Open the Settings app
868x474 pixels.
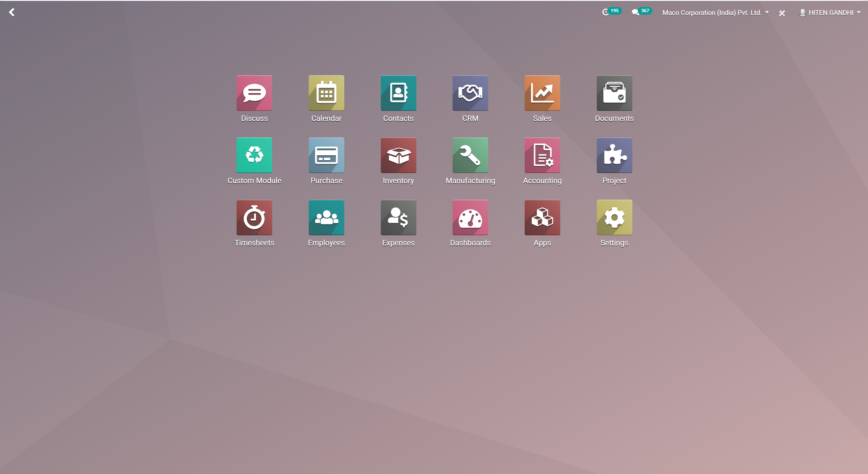coord(614,217)
